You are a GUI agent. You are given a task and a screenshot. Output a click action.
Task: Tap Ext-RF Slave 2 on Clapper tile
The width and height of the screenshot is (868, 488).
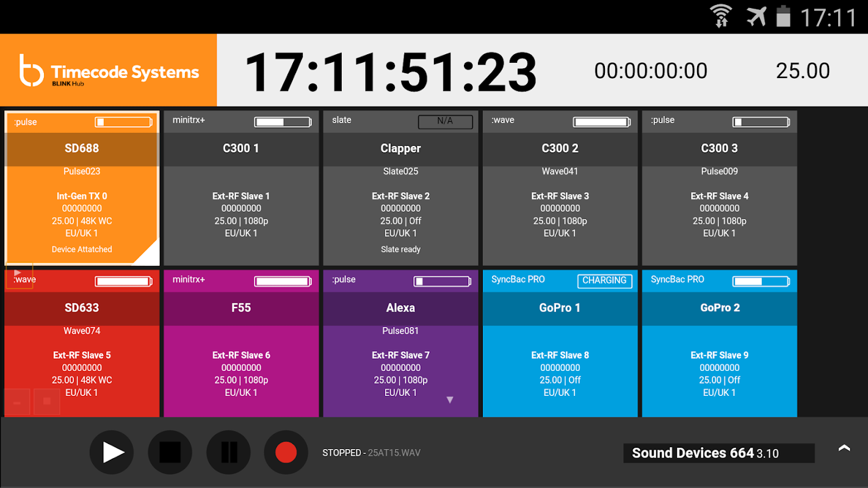point(400,196)
